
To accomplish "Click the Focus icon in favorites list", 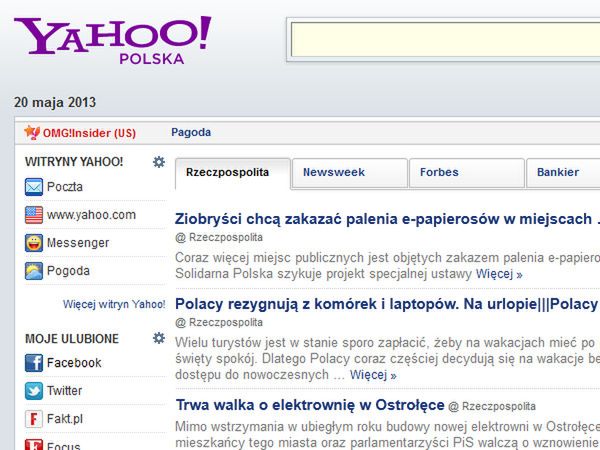I will [x=34, y=444].
